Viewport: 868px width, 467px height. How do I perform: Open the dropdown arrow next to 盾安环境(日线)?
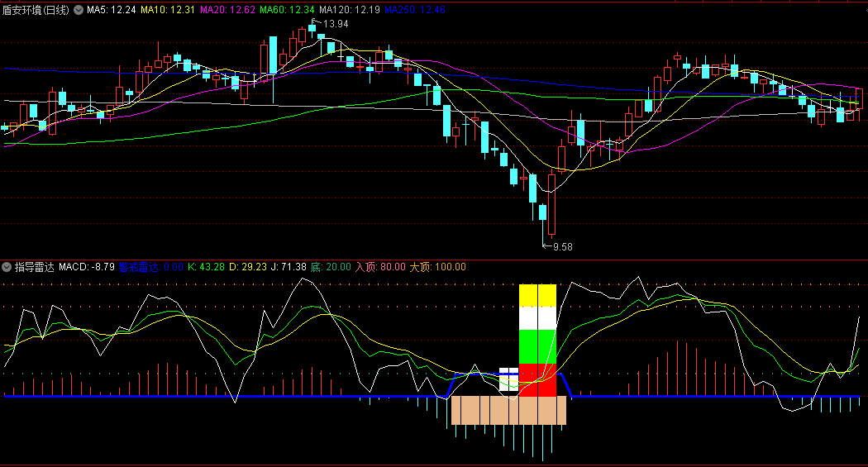coord(79,10)
